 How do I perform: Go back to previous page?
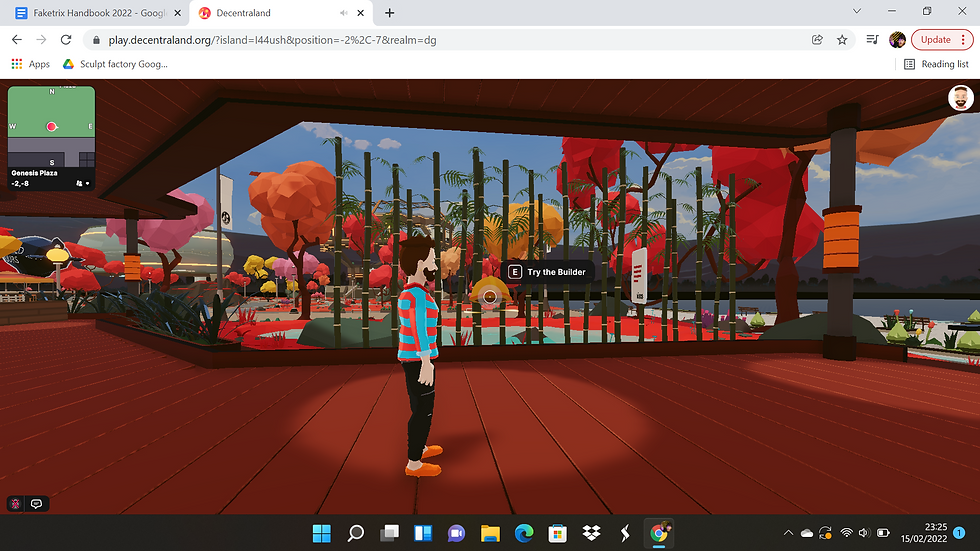point(17,39)
